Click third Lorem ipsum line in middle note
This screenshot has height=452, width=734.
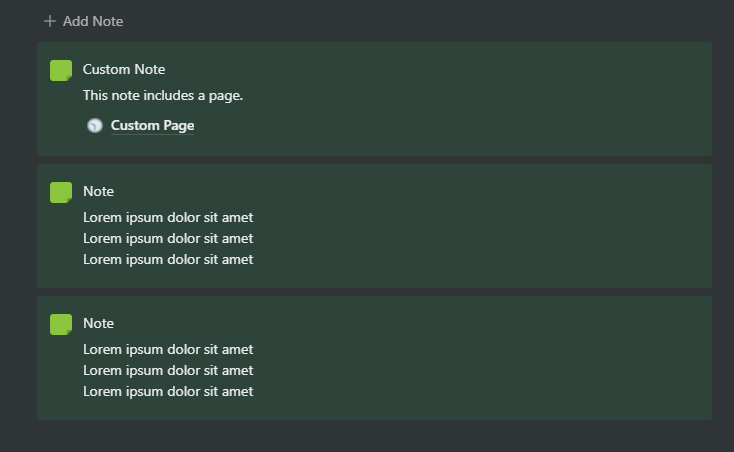(168, 259)
